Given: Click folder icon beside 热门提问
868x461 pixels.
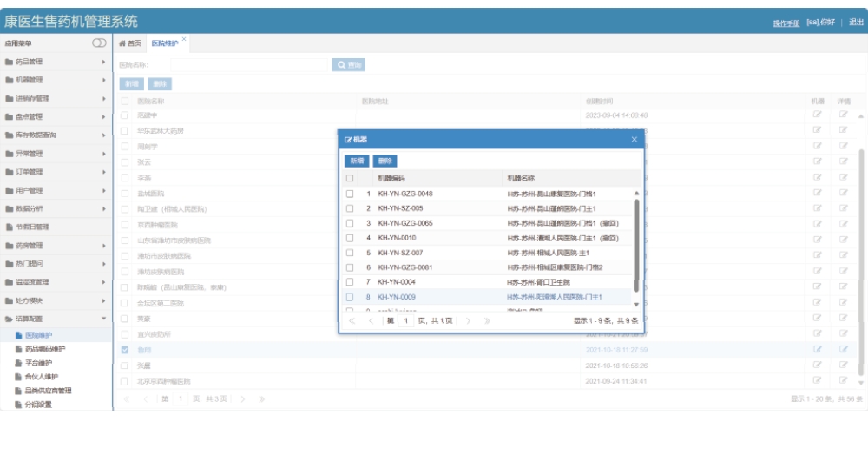Looking at the screenshot, I should 9,263.
